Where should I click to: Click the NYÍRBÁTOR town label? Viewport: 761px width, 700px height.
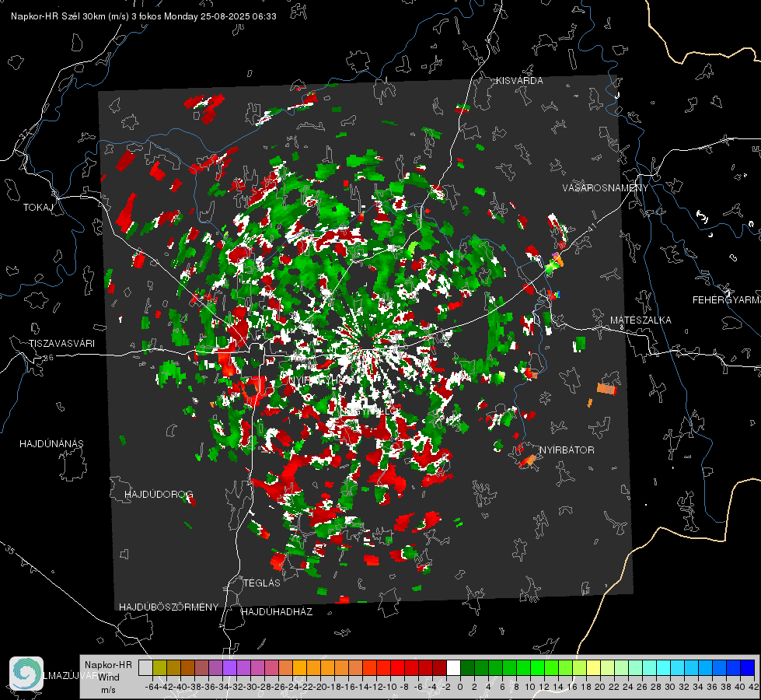(567, 450)
